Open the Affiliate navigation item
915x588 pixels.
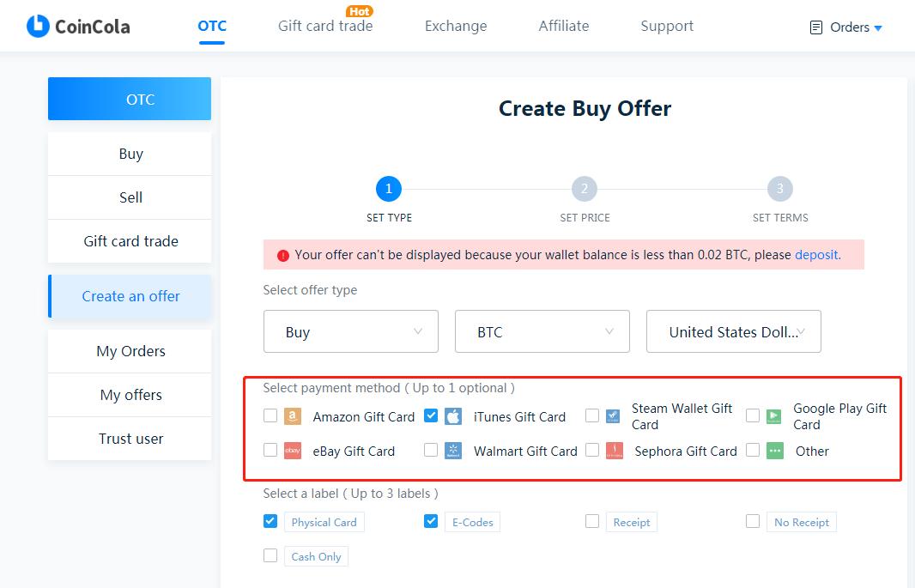pyautogui.click(x=564, y=27)
